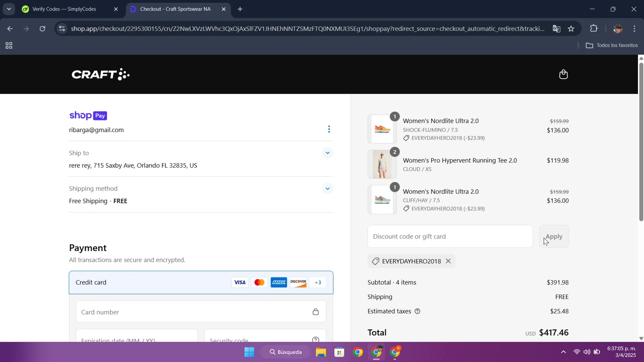The width and height of the screenshot is (644, 362).
Task: Click the Mastercard icon
Action: (259, 282)
